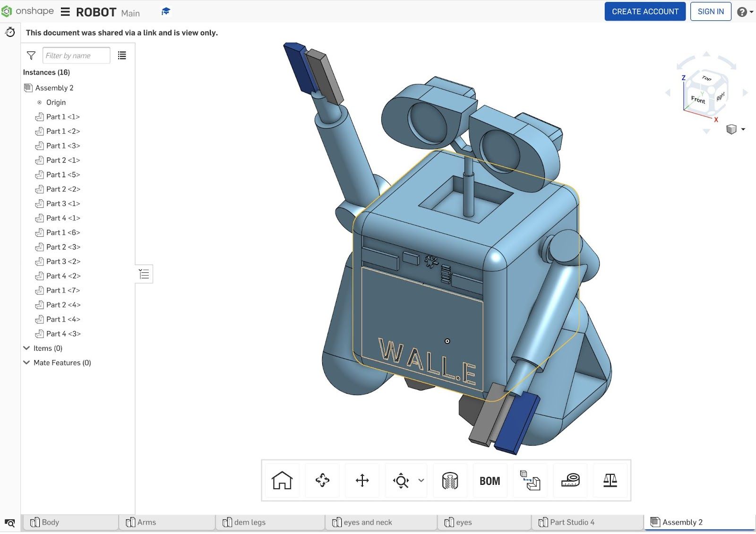Click the Filter by name field
This screenshot has height=534, width=756.
click(x=76, y=56)
